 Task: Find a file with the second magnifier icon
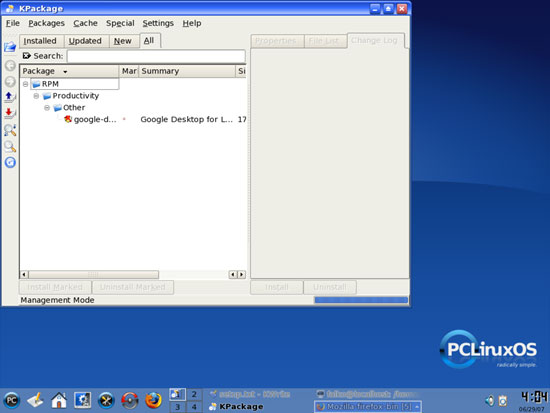click(10, 146)
